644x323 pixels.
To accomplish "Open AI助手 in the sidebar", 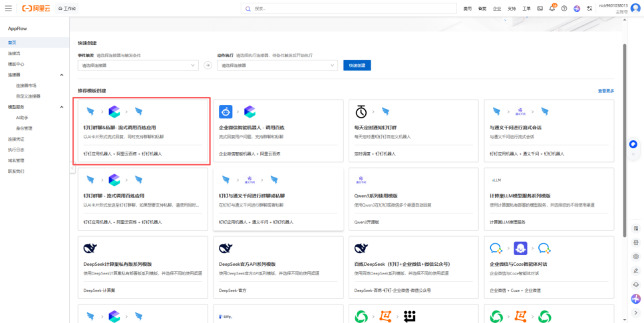I will [22, 118].
